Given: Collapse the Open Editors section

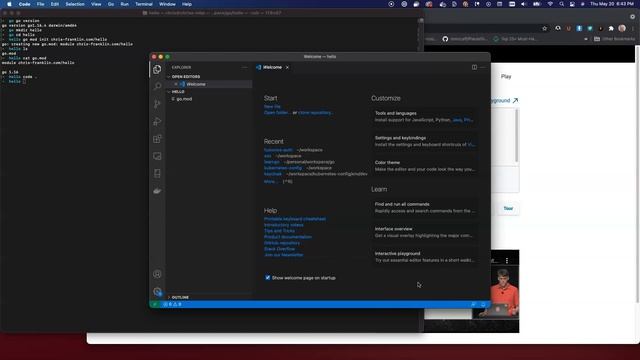Looking at the screenshot, I should click(186, 77).
